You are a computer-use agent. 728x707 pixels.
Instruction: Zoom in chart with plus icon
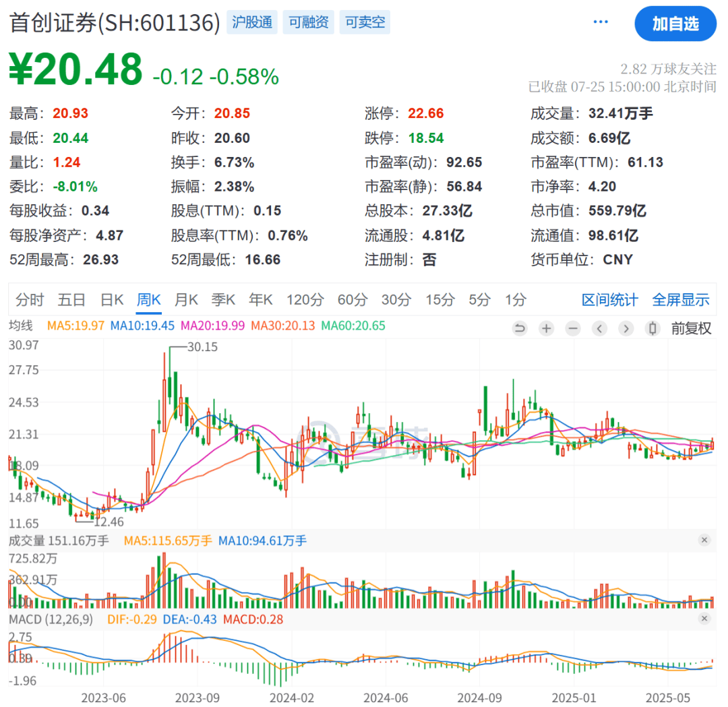(x=547, y=329)
